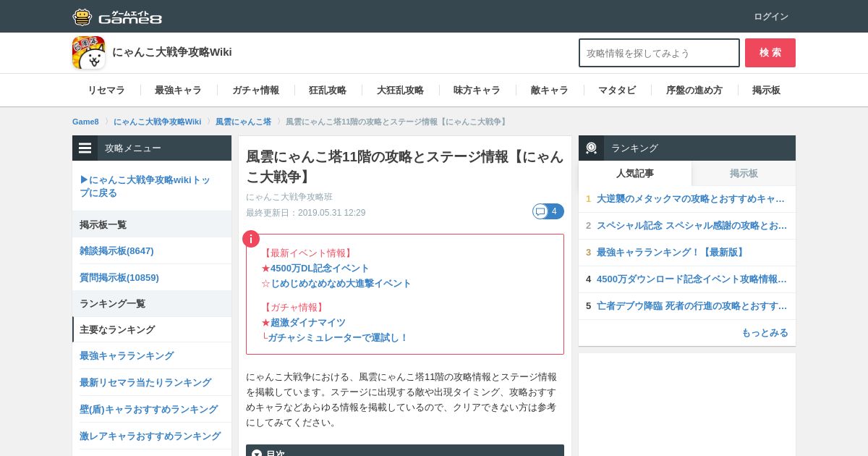The image size is (868, 456).
Task: Click the red 検索 button
Action: coord(770,53)
